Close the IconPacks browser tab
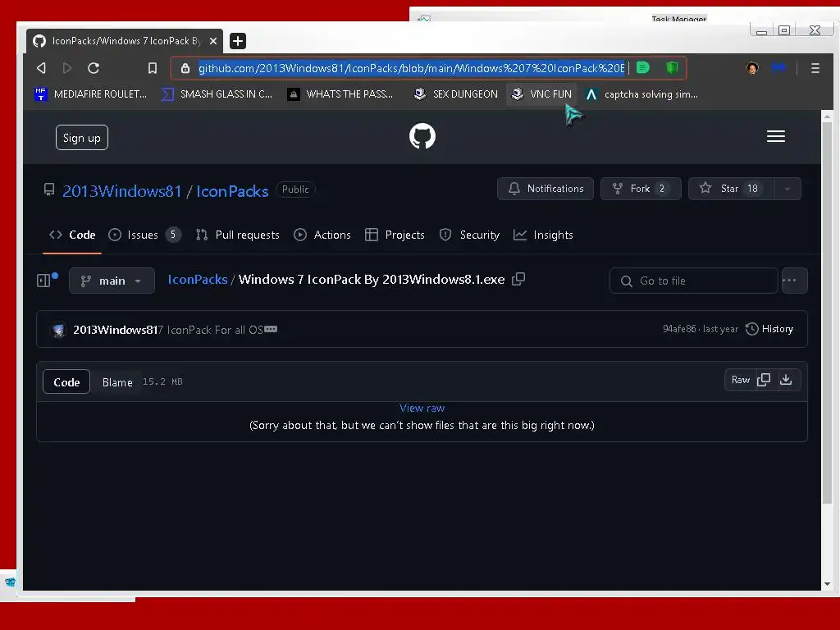The width and height of the screenshot is (840, 630). point(212,41)
